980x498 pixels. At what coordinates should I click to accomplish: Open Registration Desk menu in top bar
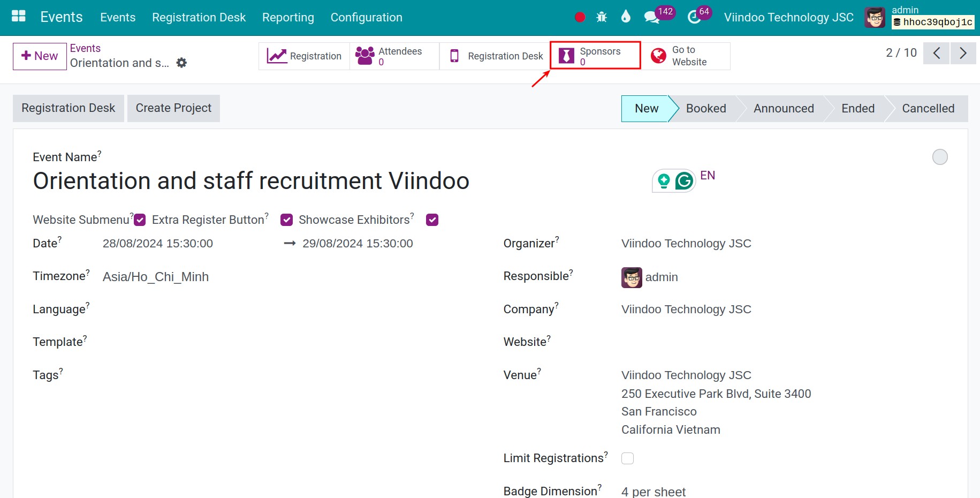(199, 17)
